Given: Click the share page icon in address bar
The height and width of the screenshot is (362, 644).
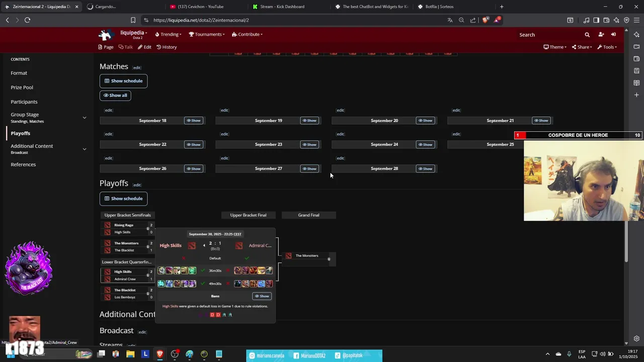Looking at the screenshot, I should click(x=473, y=20).
